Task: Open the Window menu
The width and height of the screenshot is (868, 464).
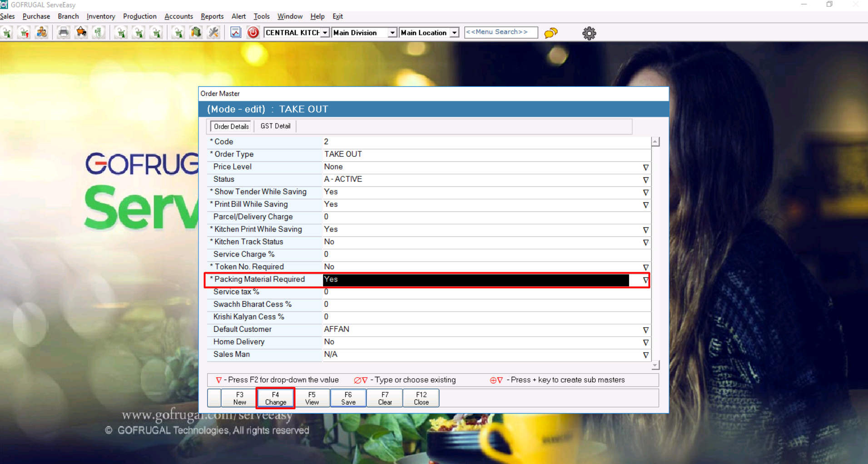Action: tap(290, 16)
